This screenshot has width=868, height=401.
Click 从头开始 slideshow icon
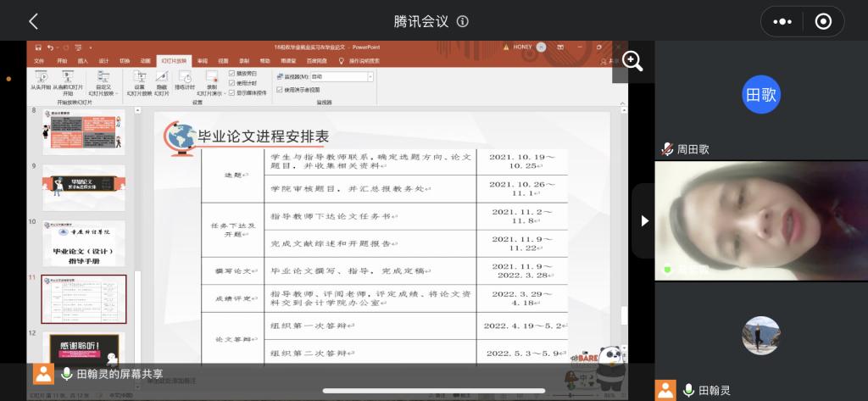coord(41,77)
